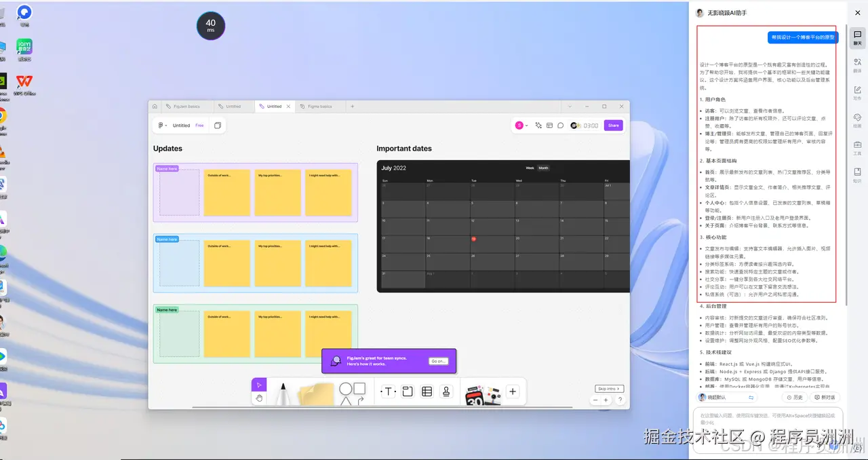The image size is (868, 460).
Task: Choose the shapes tool with circle and square
Action: pyautogui.click(x=352, y=394)
